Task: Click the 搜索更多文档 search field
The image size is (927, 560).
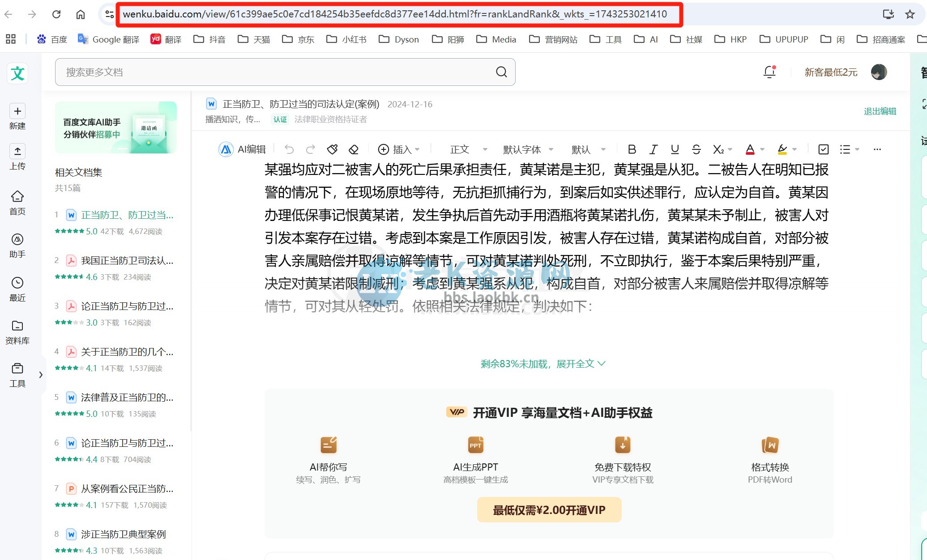Action: [x=285, y=72]
